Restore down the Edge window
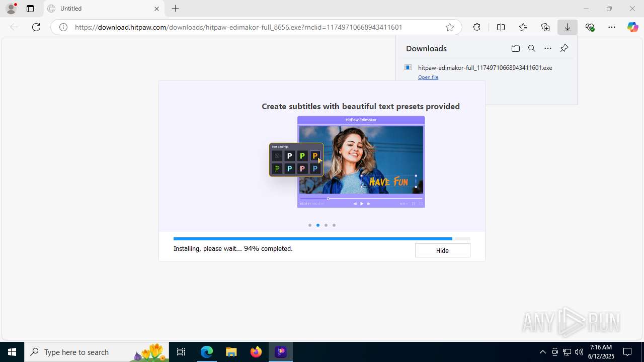Image resolution: width=644 pixels, height=362 pixels. click(609, 9)
